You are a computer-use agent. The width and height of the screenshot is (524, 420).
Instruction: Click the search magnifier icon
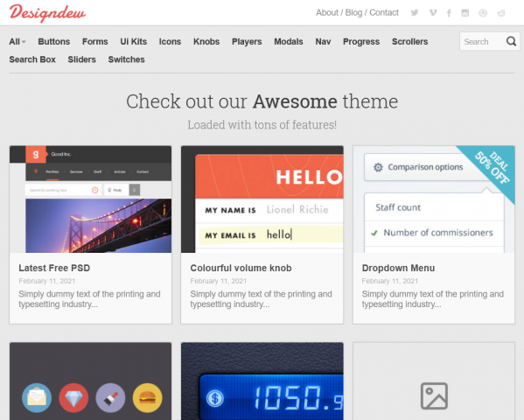(x=511, y=41)
